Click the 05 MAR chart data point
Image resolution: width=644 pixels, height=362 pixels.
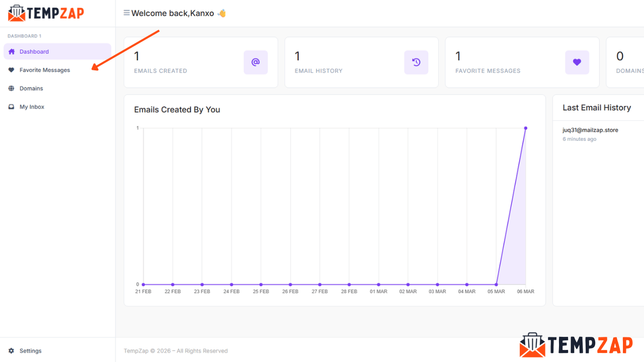coord(497,285)
